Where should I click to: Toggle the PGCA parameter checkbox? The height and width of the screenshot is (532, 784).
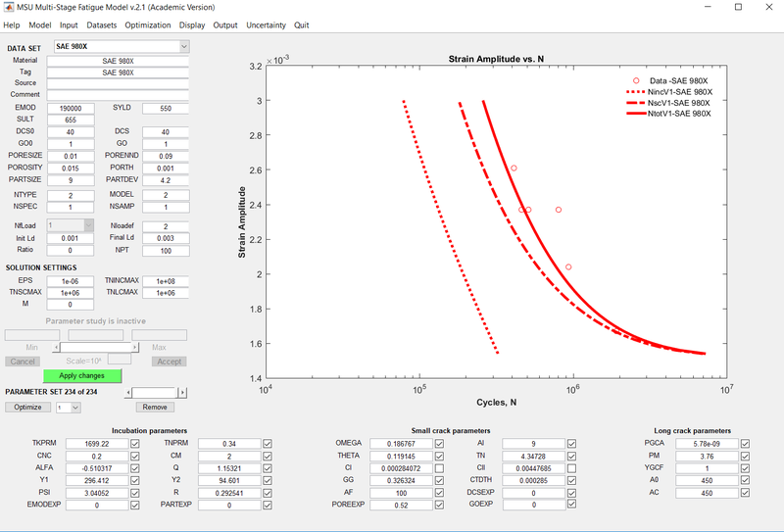pos(746,444)
